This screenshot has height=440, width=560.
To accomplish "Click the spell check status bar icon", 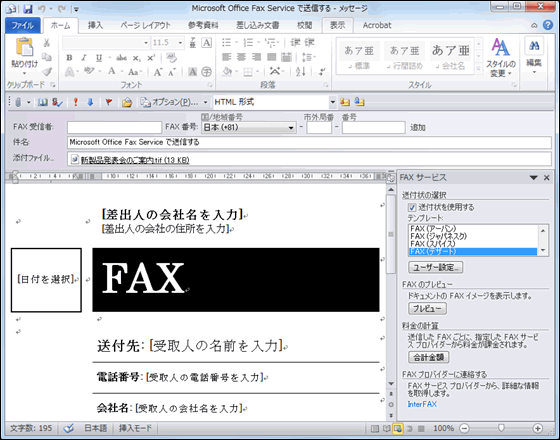I will [x=69, y=428].
